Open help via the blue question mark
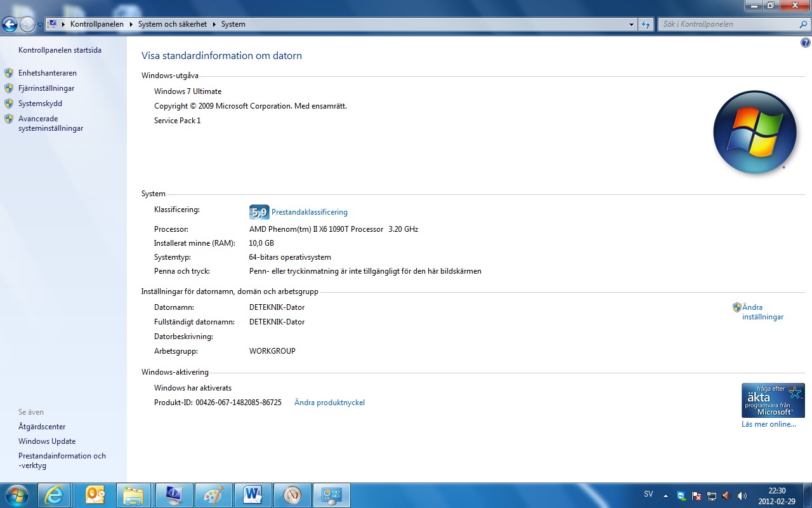 tap(806, 43)
